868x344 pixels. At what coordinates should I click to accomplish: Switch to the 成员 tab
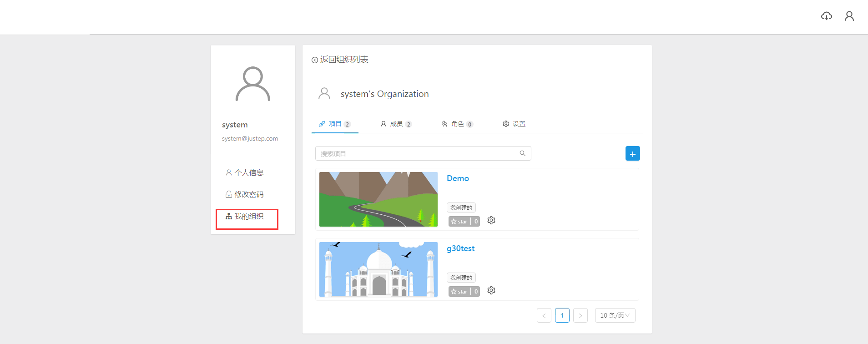click(396, 124)
